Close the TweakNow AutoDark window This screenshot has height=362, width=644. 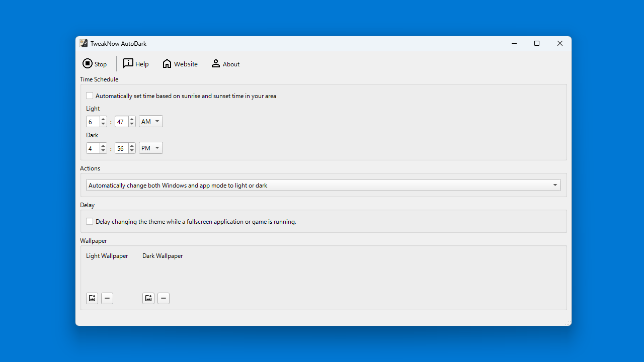click(x=560, y=43)
